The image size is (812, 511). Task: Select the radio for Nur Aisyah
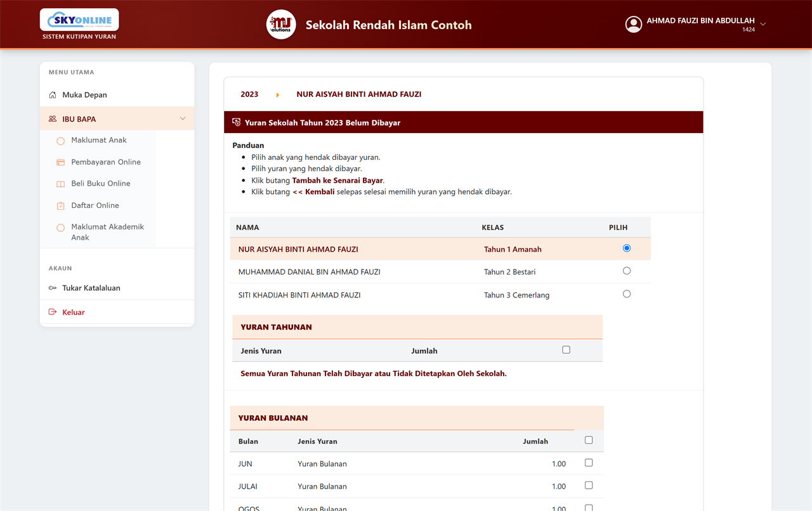tap(627, 248)
